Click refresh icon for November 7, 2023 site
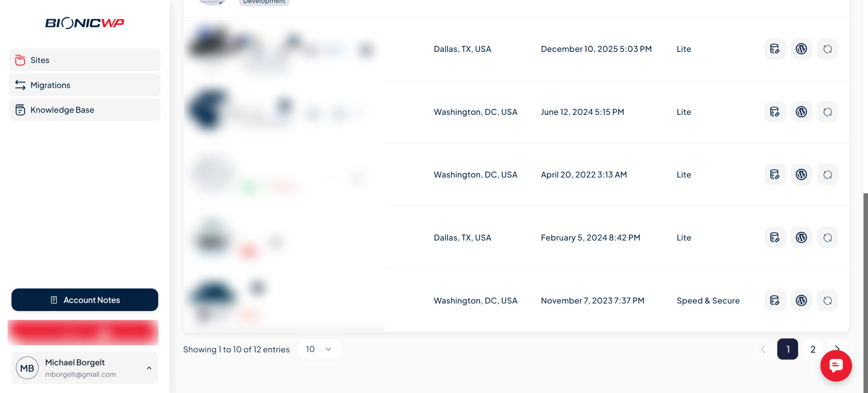 [x=827, y=300]
